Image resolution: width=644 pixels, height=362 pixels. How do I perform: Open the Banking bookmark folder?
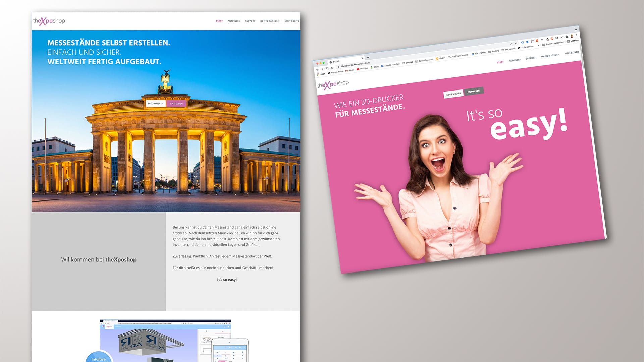pyautogui.click(x=495, y=51)
